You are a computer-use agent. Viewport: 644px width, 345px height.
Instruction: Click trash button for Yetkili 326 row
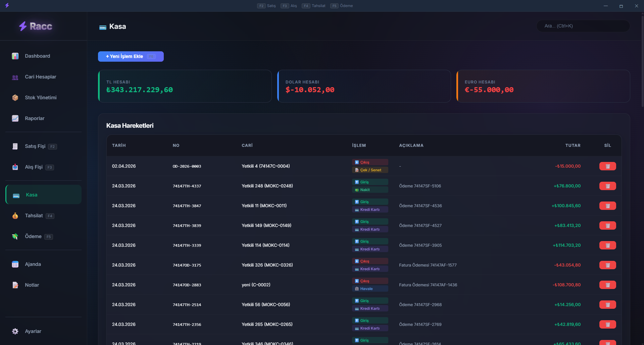(x=607, y=265)
